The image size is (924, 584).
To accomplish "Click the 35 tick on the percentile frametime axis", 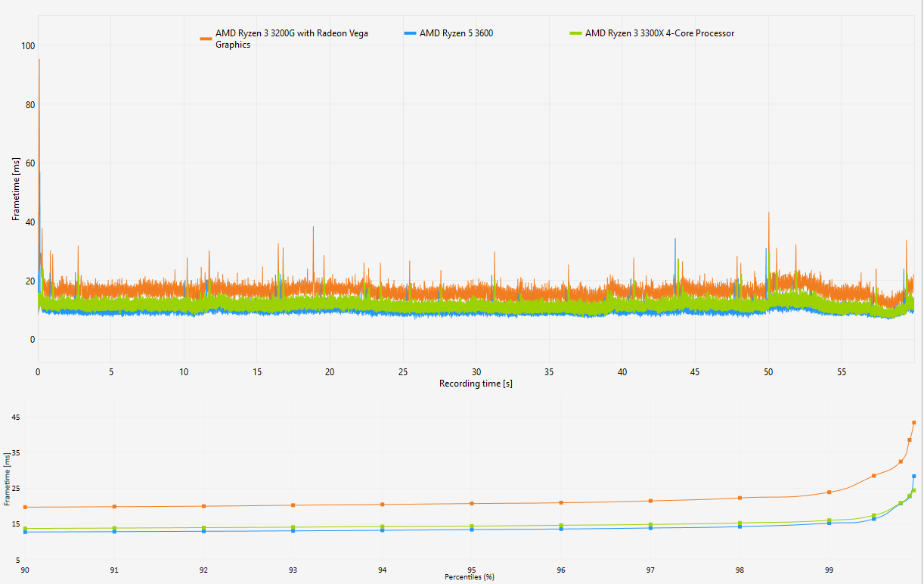I will [x=17, y=453].
